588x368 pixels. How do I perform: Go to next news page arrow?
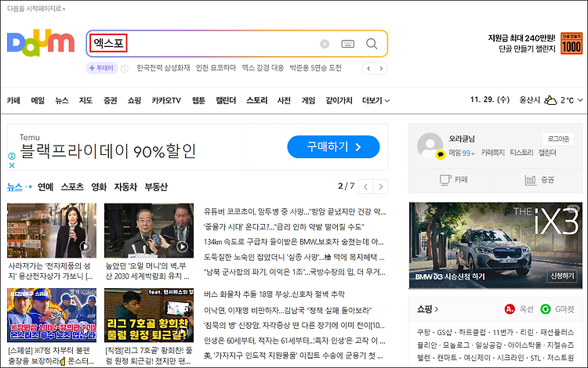pyautogui.click(x=380, y=186)
